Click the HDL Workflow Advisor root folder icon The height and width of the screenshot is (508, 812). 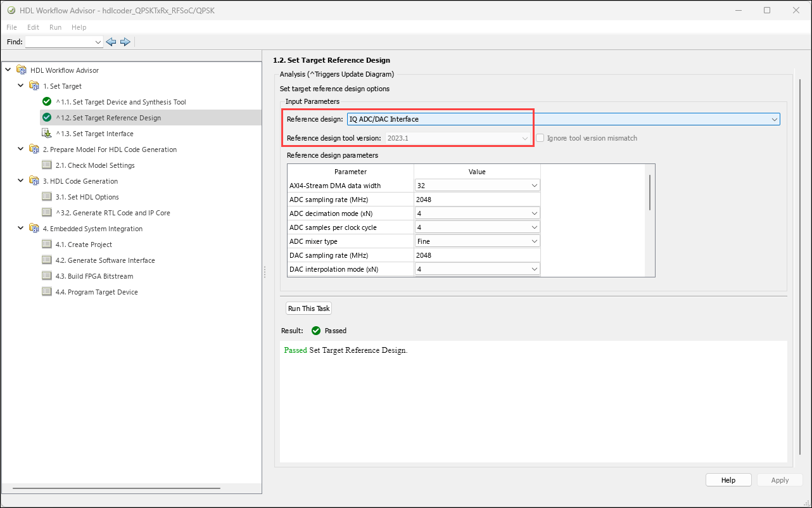[x=22, y=70]
